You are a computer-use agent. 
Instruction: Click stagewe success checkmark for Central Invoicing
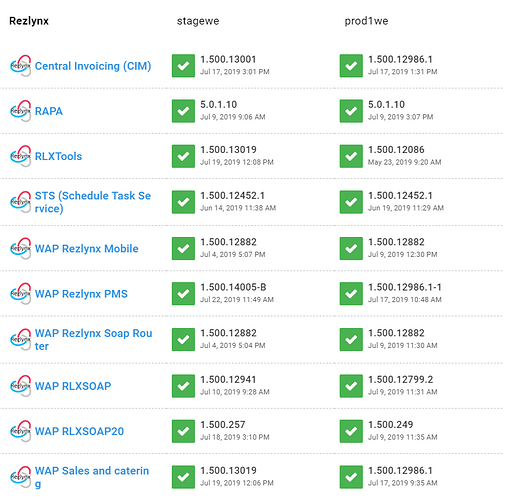point(183,66)
